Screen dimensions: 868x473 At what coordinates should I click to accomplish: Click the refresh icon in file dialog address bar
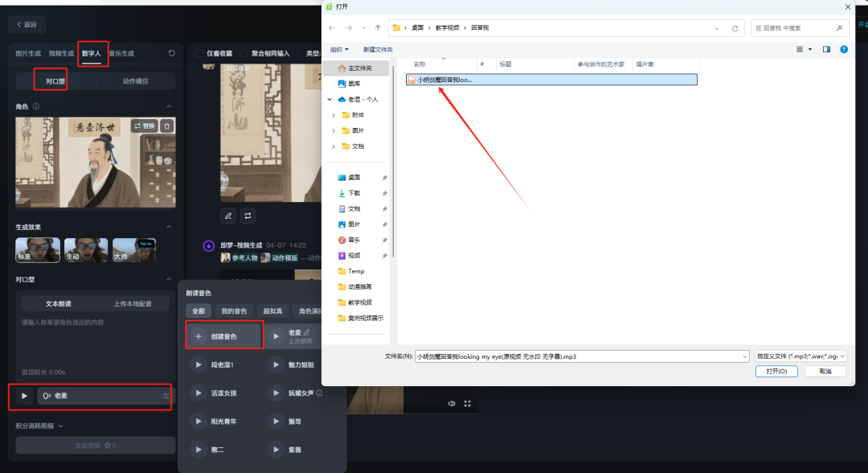(735, 28)
